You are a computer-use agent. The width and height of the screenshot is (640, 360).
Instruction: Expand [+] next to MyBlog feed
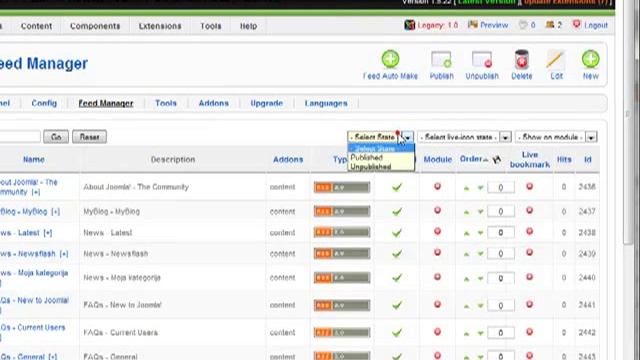(56, 212)
